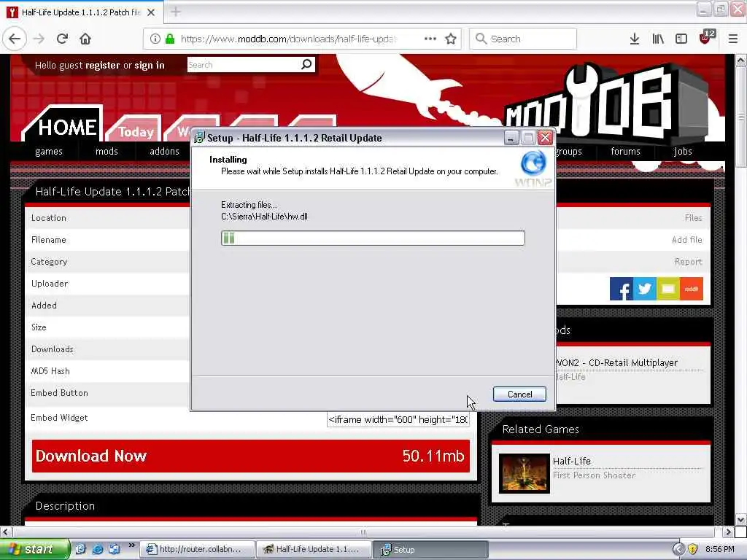Screen dimensions: 747x560
Task: Click the 8:56 PM taskbar clock
Action: coord(720,549)
